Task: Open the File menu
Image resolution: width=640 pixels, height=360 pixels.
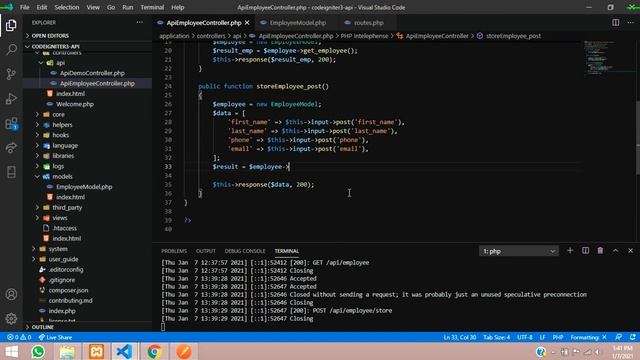Action: coord(24,7)
